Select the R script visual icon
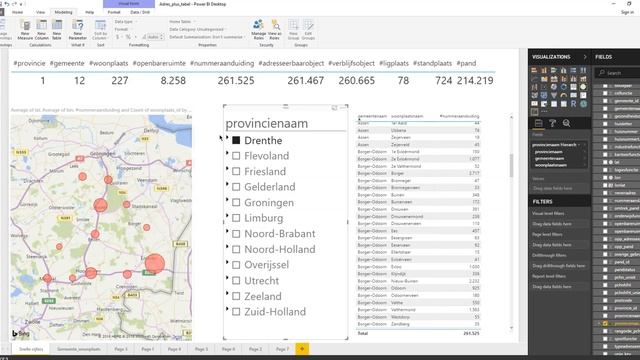This screenshot has width=640, height=360. [573, 104]
